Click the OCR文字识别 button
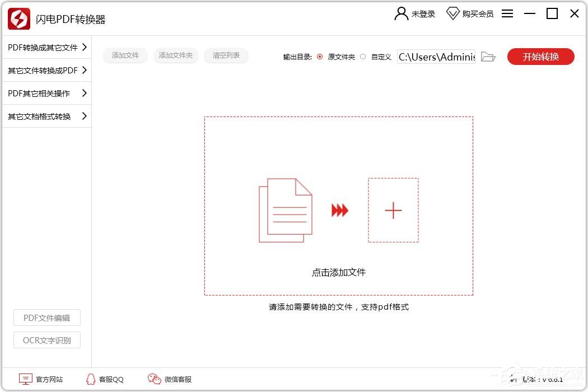The width and height of the screenshot is (588, 392). 46,340
